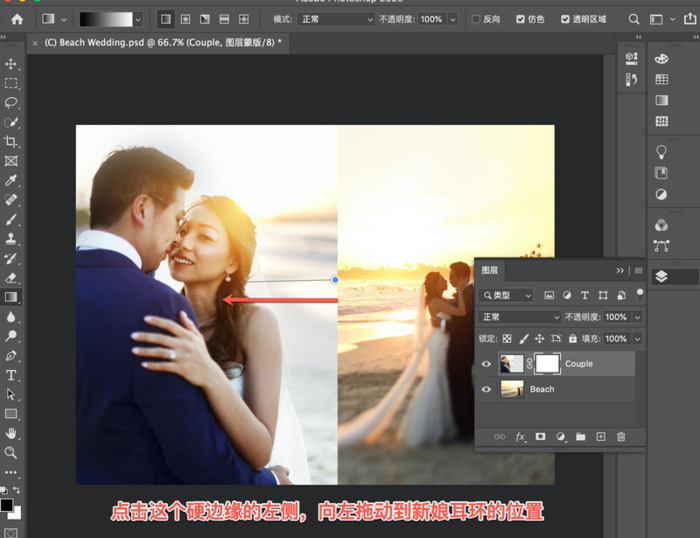Screen dimensions: 700x538
Task: Toggle the 透明区域 (Transparency) checkbox
Action: 566,19
